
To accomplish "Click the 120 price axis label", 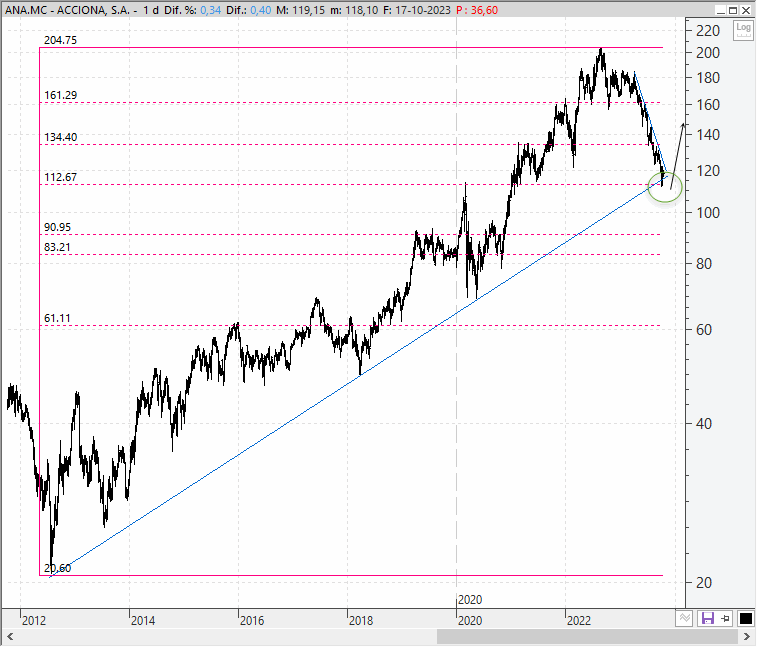I will point(708,171).
